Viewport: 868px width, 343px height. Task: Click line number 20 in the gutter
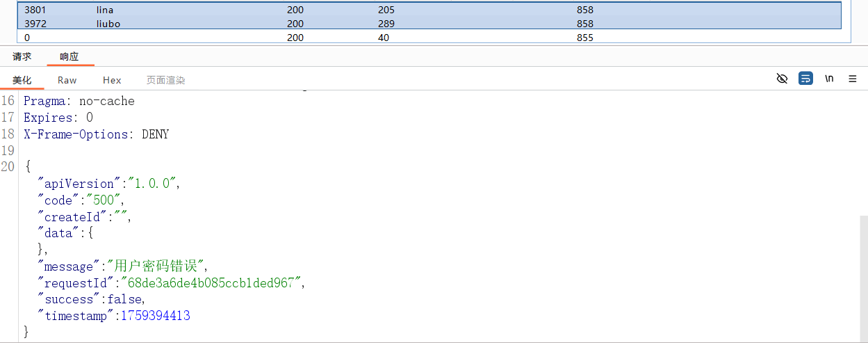pyautogui.click(x=8, y=166)
